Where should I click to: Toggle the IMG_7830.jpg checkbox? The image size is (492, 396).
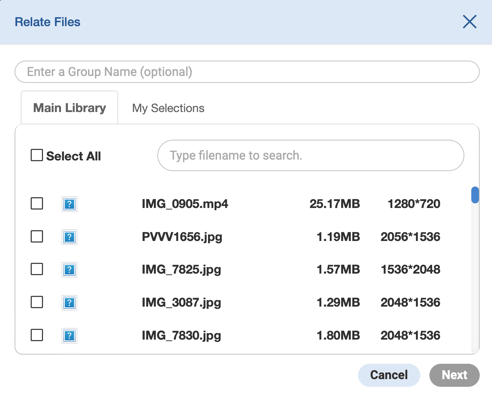point(37,335)
